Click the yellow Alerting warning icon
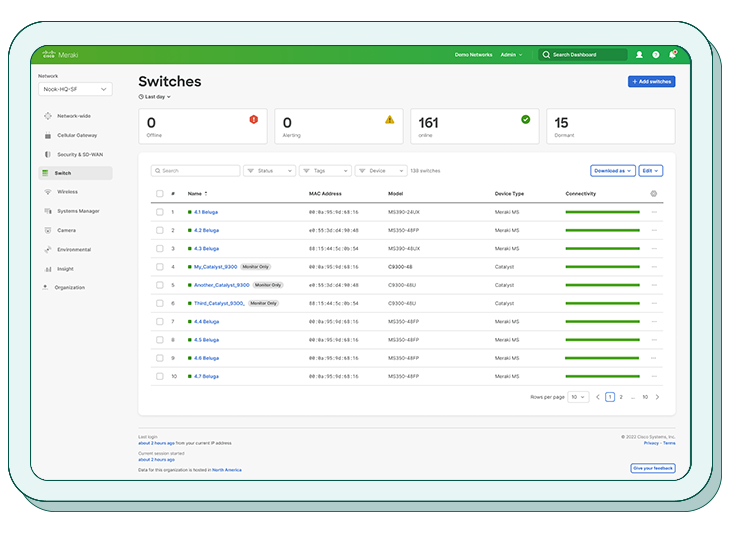The width and height of the screenshot is (730, 536). tap(390, 120)
